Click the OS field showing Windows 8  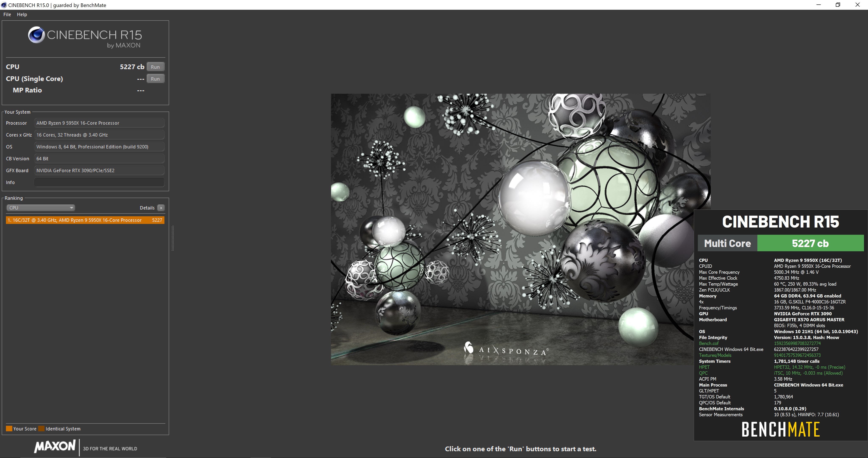tap(99, 147)
